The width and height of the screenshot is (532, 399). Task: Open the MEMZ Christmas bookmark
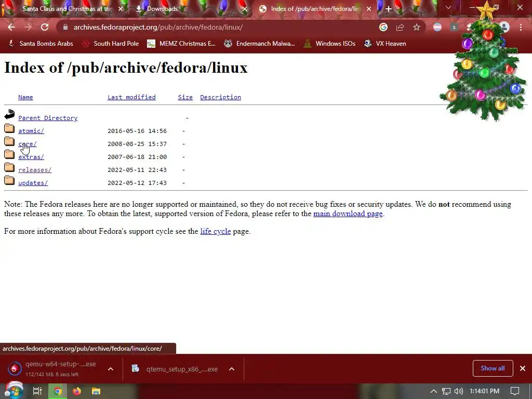181,44
